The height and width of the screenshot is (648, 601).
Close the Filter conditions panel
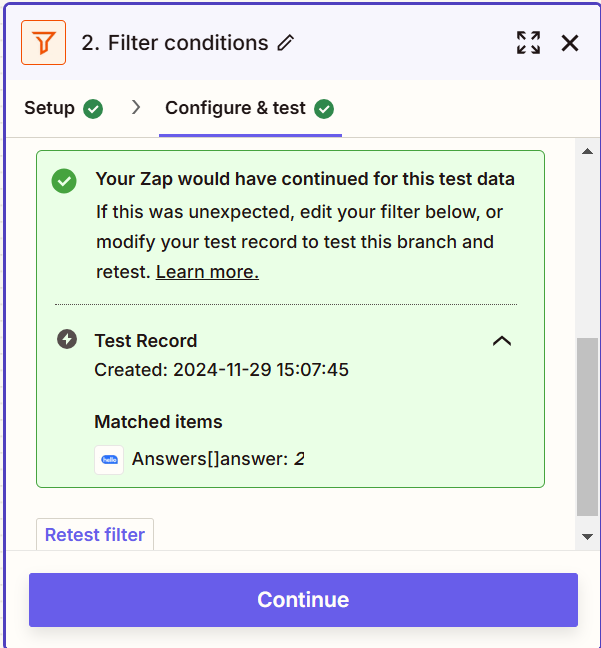click(570, 43)
